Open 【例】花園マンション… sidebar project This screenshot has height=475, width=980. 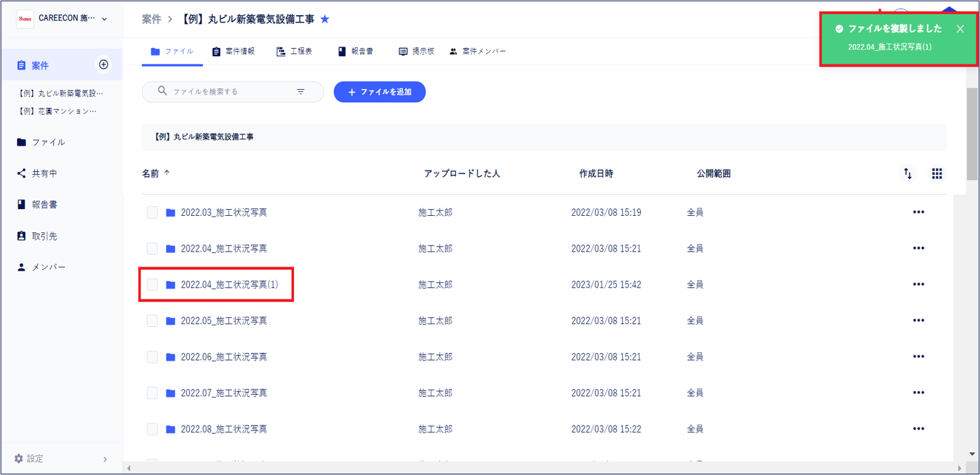[x=58, y=111]
